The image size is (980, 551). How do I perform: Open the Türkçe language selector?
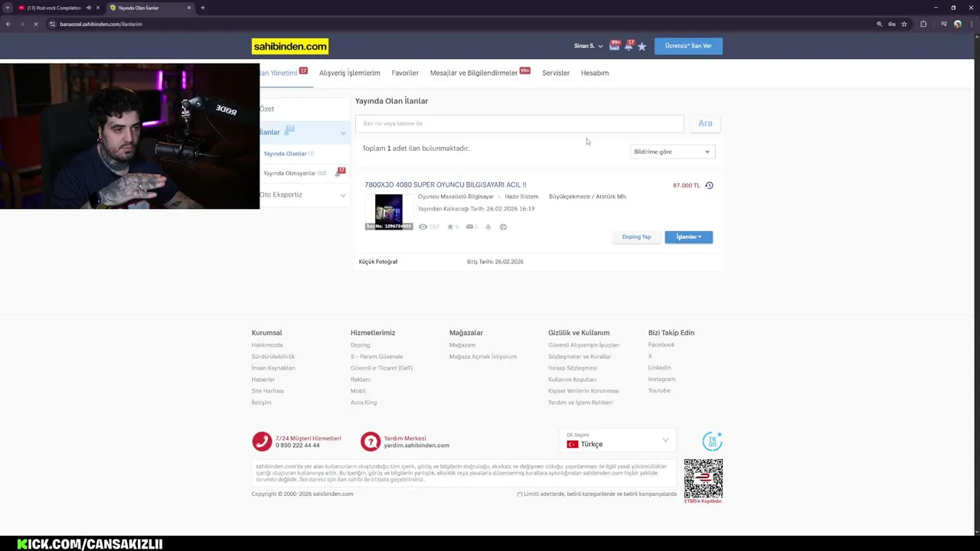click(x=618, y=441)
